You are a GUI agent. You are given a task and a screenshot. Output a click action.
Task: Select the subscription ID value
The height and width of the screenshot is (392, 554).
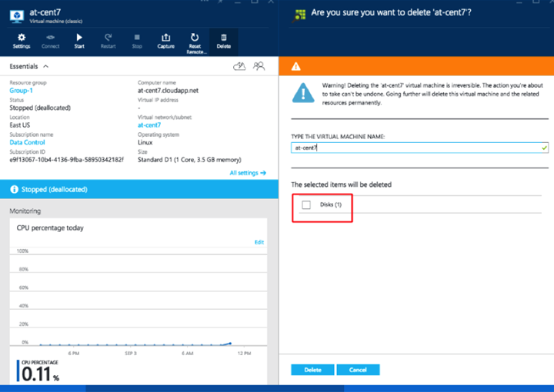click(x=66, y=160)
